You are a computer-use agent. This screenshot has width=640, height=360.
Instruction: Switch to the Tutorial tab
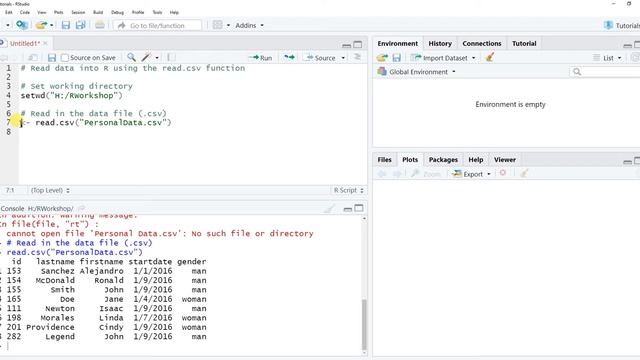pos(524,43)
